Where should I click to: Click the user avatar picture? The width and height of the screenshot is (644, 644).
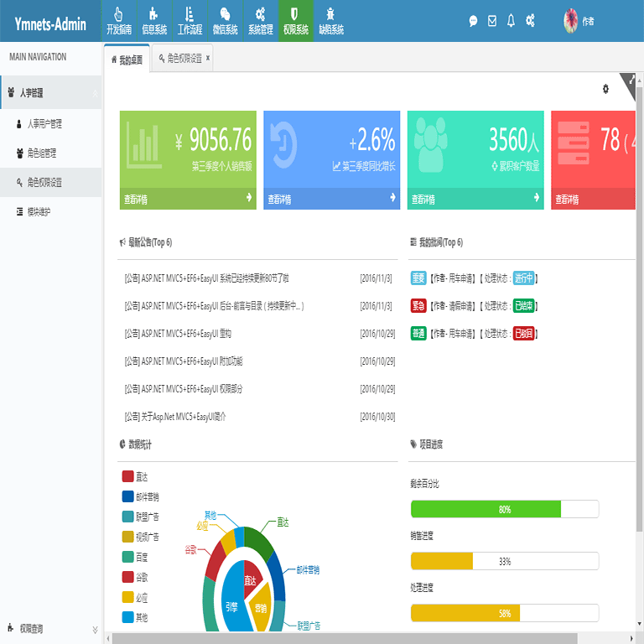[570, 21]
